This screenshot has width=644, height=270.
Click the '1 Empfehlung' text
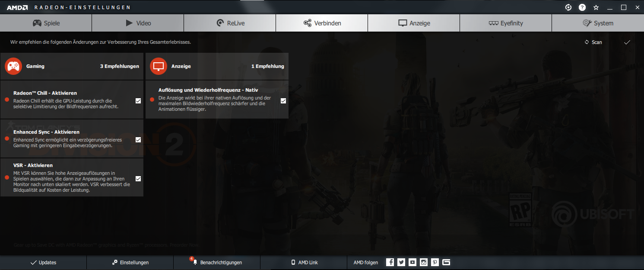tap(268, 66)
